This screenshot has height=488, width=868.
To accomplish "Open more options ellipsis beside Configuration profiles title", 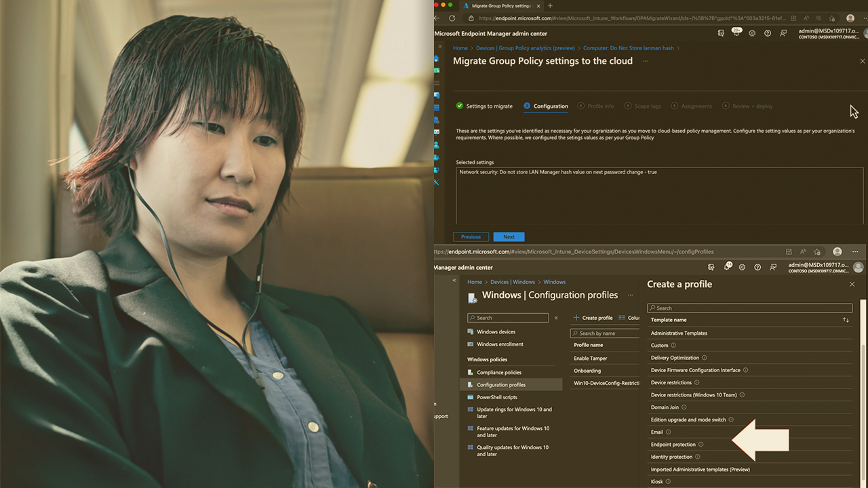I will 630,296.
